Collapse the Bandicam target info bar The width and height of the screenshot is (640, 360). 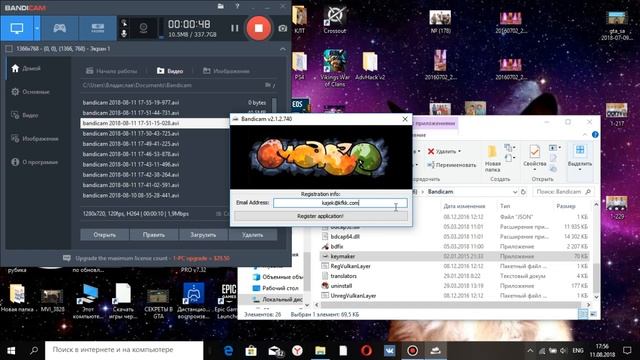coord(283,49)
